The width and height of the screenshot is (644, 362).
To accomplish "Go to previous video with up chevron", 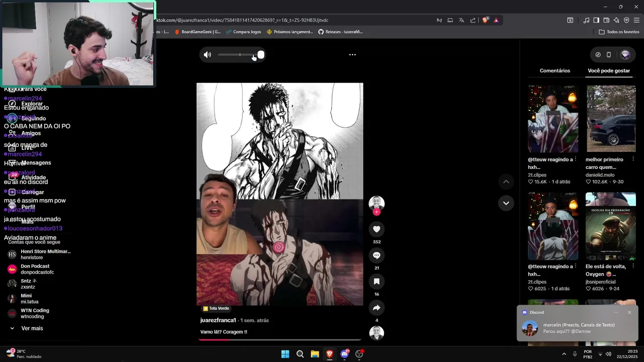I will [506, 182].
